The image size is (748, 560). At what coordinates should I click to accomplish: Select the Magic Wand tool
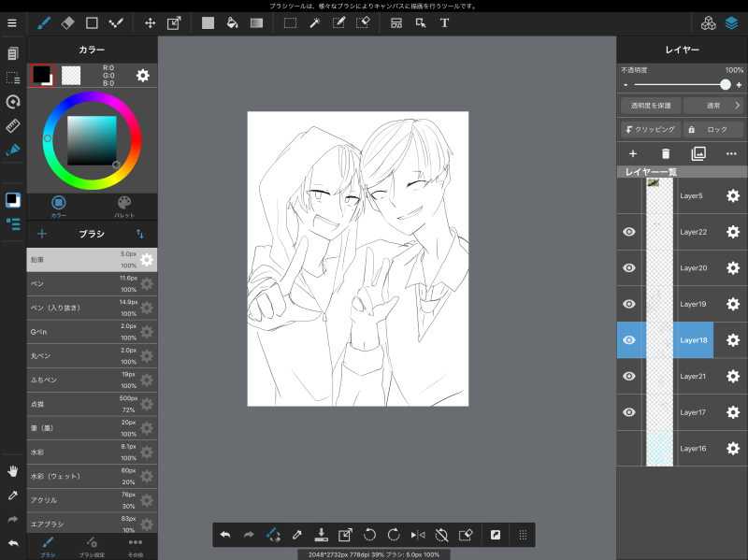tap(315, 22)
